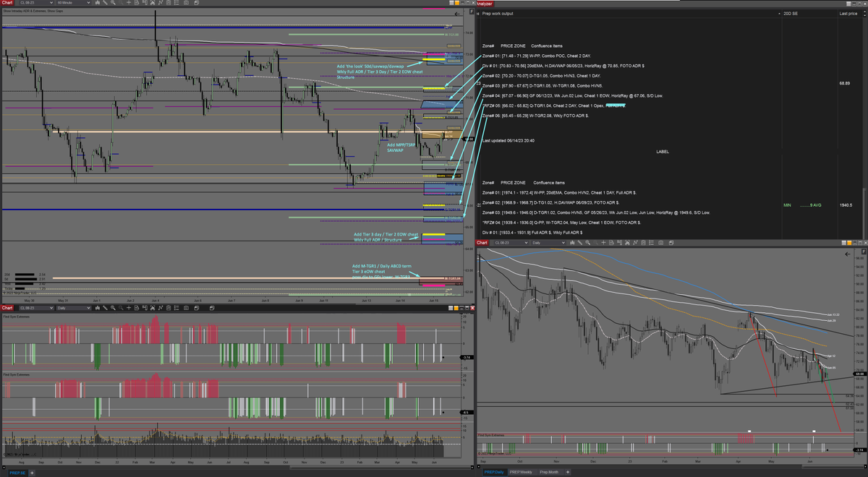Click F button on 60 Minute chart
Viewport: 868px width, 477px height.
pyautogui.click(x=472, y=12)
